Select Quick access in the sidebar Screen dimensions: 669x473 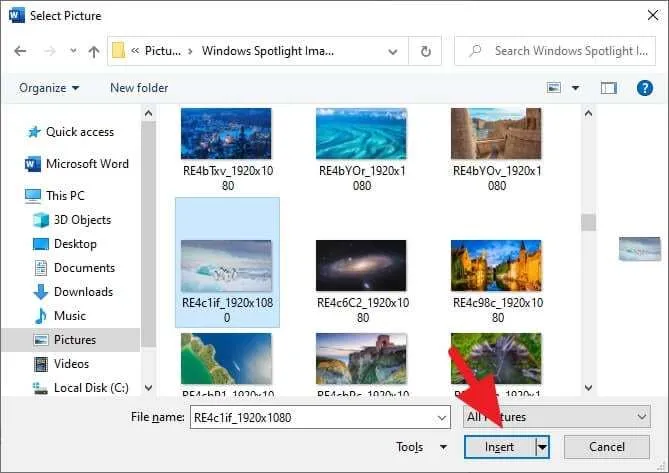pos(80,132)
